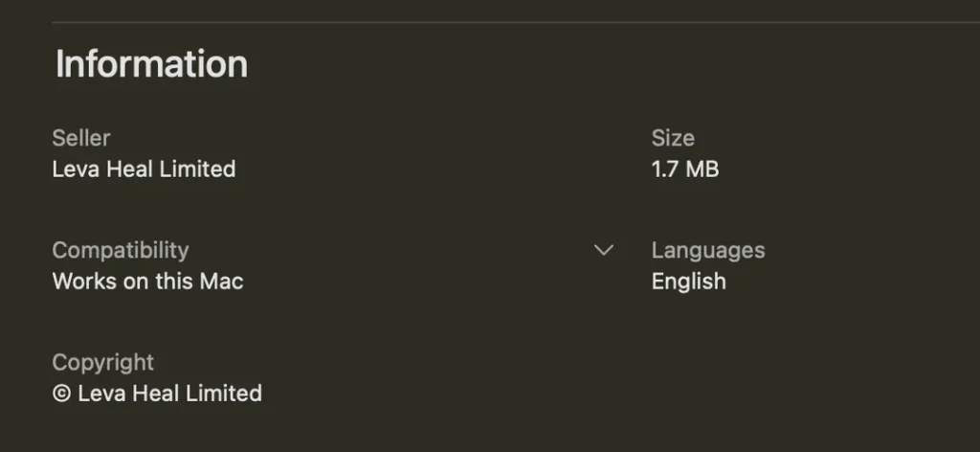
Task: Click the Languages field label
Action: (708, 250)
